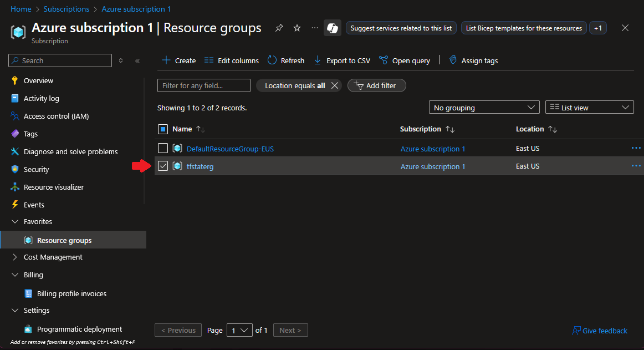Click the sidebar Search field
This screenshot has height=350, width=644.
[60, 60]
